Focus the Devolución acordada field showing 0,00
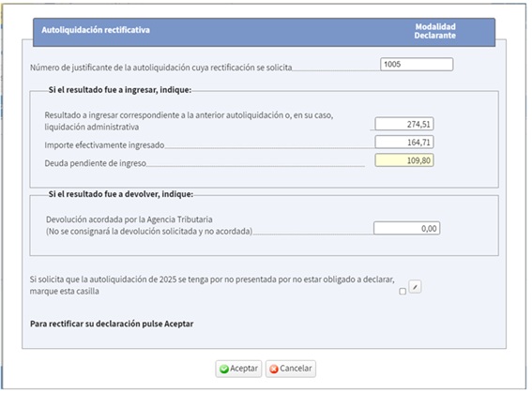 [407, 228]
